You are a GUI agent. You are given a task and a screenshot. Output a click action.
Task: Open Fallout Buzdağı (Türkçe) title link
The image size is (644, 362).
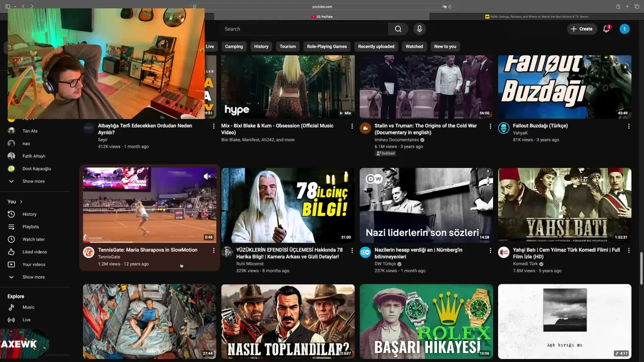click(x=540, y=126)
